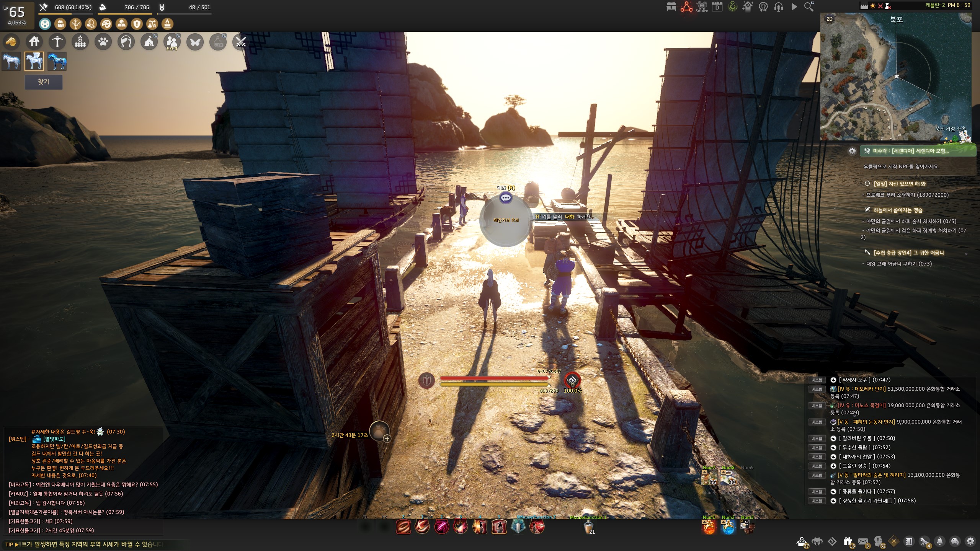
Task: Select the blue flame horse thumbnail
Action: pyautogui.click(x=57, y=61)
